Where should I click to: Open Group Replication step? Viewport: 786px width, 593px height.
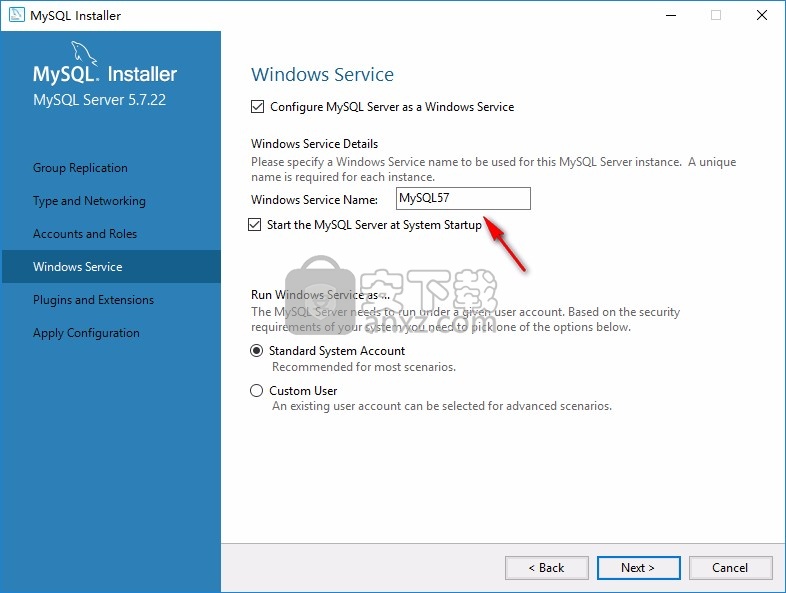point(80,168)
